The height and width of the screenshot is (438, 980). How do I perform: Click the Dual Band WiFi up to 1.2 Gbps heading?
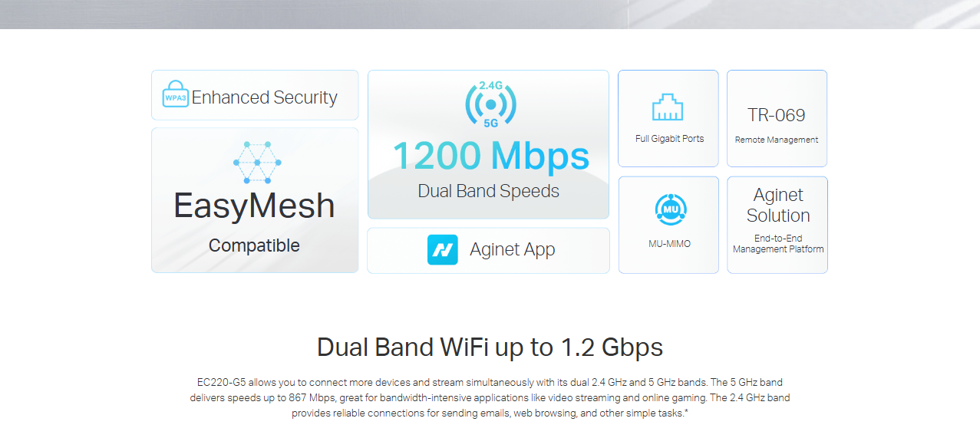(490, 347)
